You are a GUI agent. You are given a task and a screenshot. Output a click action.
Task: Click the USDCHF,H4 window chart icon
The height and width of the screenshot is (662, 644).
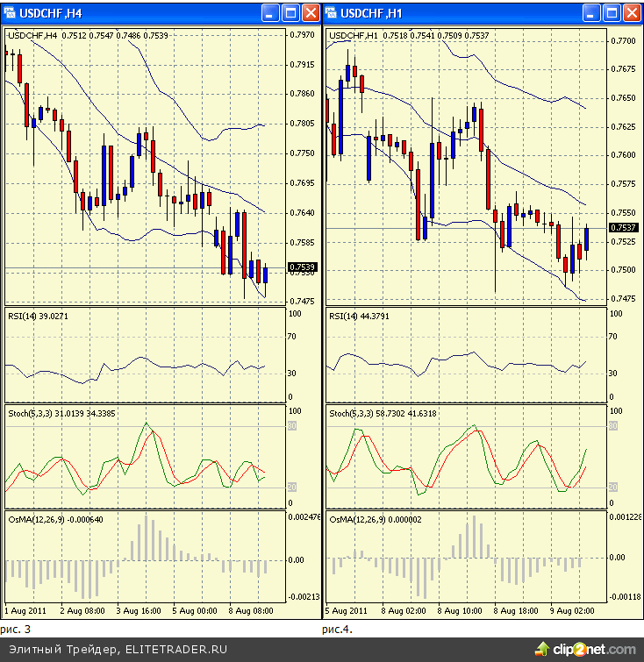pos(11,12)
